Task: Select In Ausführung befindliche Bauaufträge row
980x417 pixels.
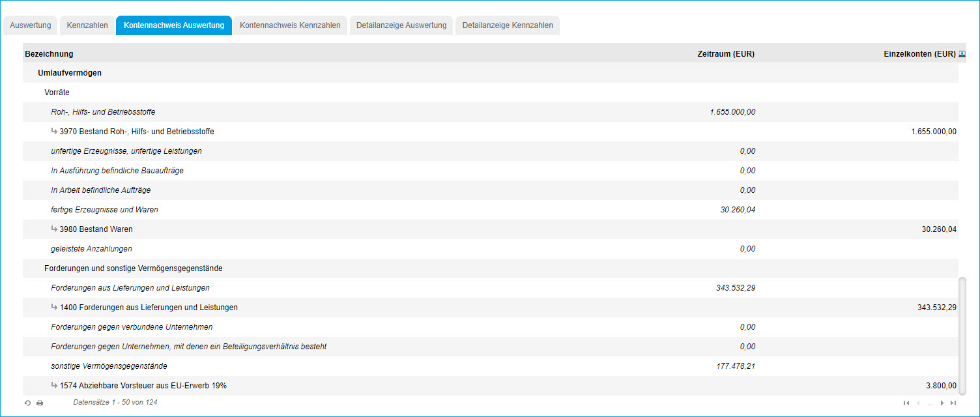Action: (x=491, y=171)
